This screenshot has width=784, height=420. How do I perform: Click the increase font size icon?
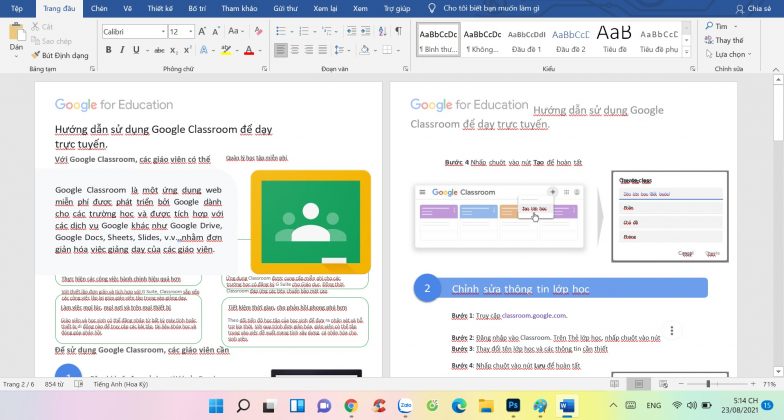[204, 32]
